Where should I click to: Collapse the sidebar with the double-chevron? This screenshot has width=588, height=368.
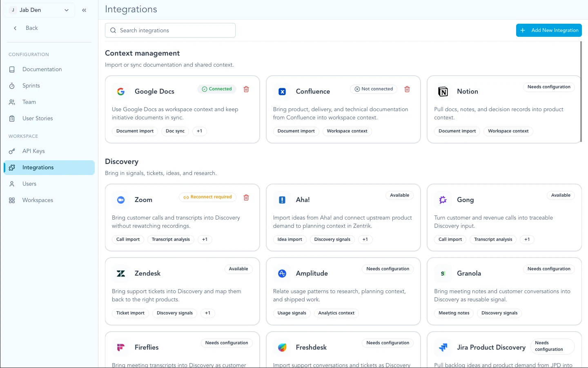pos(85,10)
